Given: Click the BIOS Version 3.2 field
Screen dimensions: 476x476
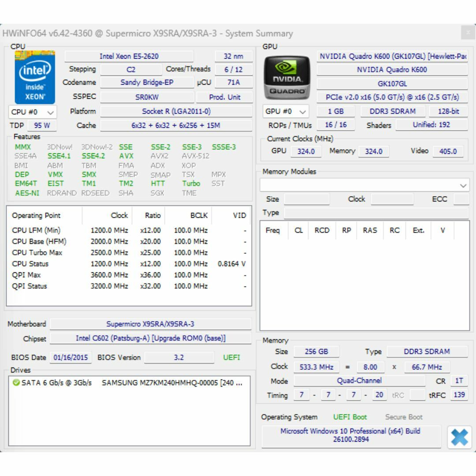Looking at the screenshot, I should point(179,357).
